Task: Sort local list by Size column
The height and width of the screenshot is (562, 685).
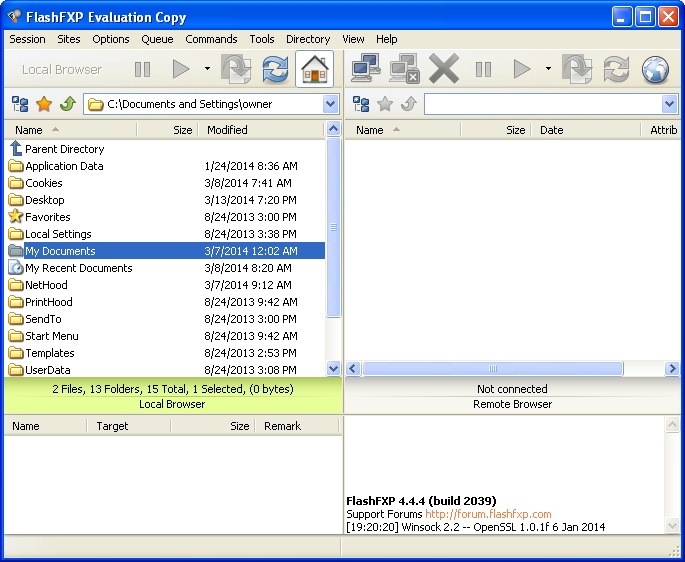Action: [167, 130]
